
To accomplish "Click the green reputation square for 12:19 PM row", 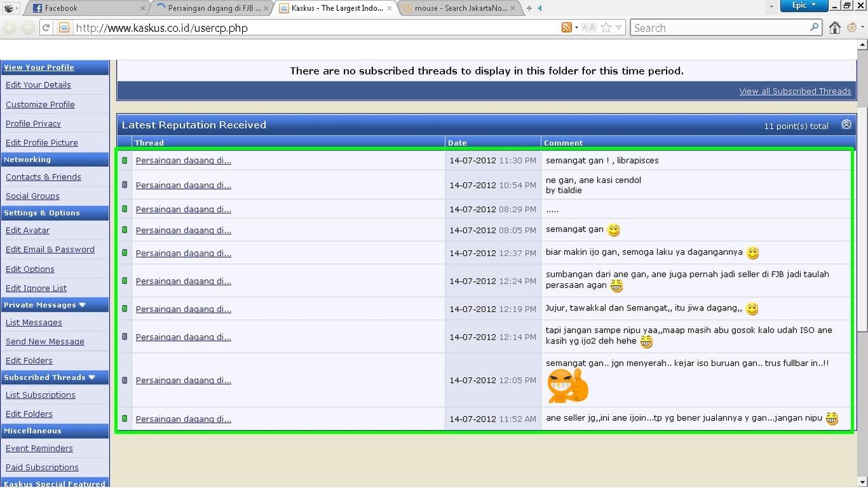I will tap(125, 308).
